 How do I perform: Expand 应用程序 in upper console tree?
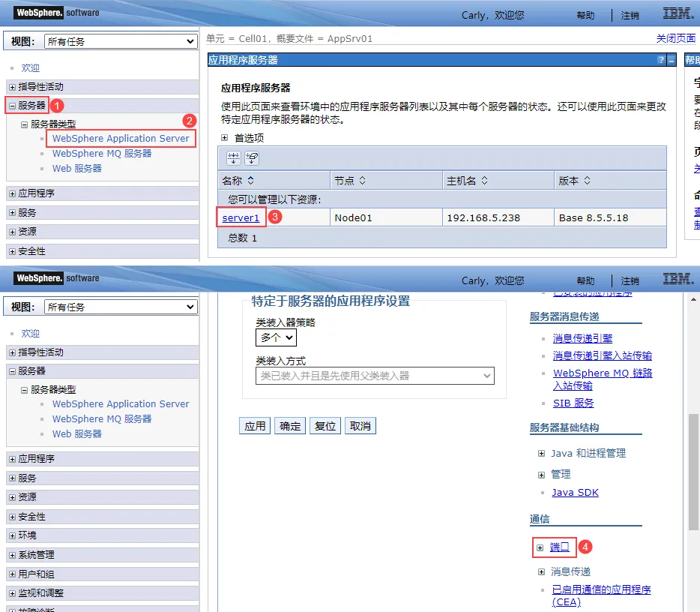[x=13, y=193]
